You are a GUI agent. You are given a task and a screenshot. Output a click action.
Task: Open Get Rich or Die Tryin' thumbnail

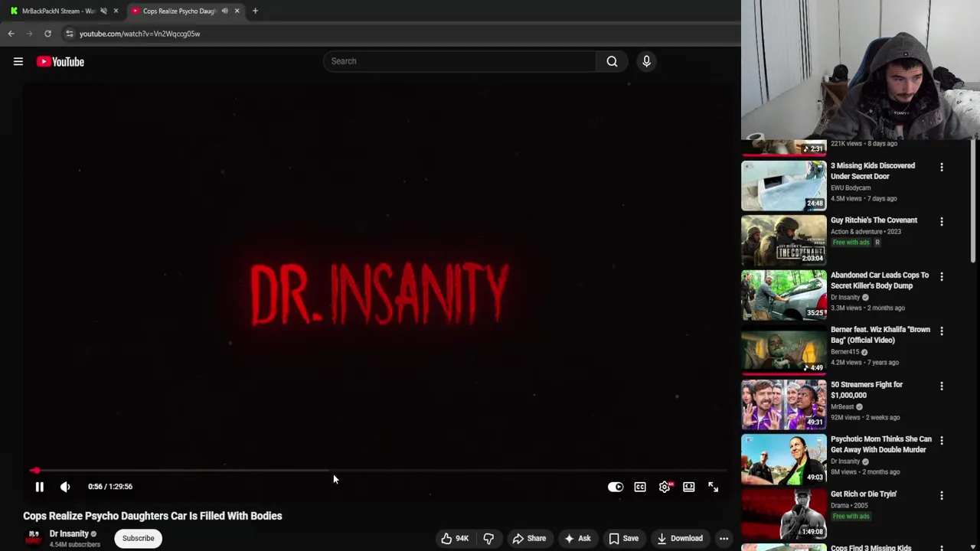point(783,514)
